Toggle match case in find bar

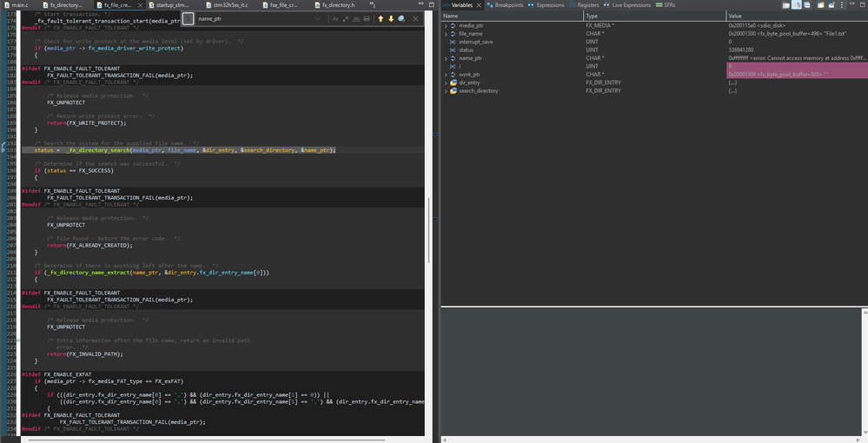click(335, 19)
